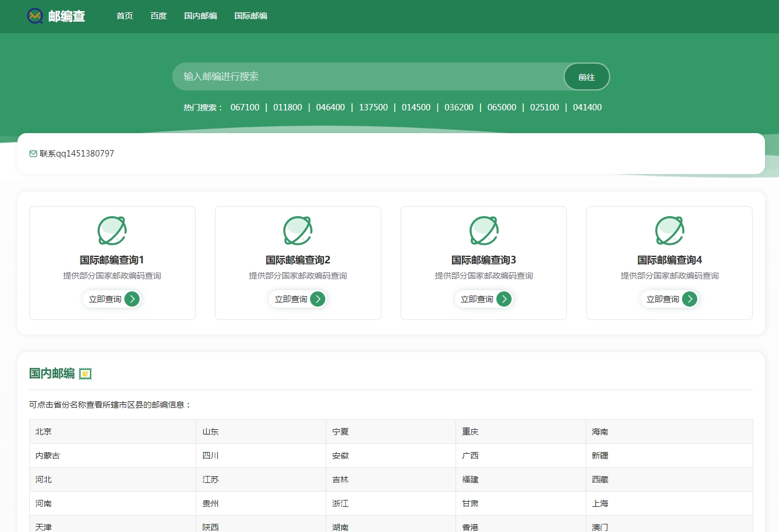The height and width of the screenshot is (532, 779).
Task: Open the 国内邮编 nav item
Action: (201, 16)
